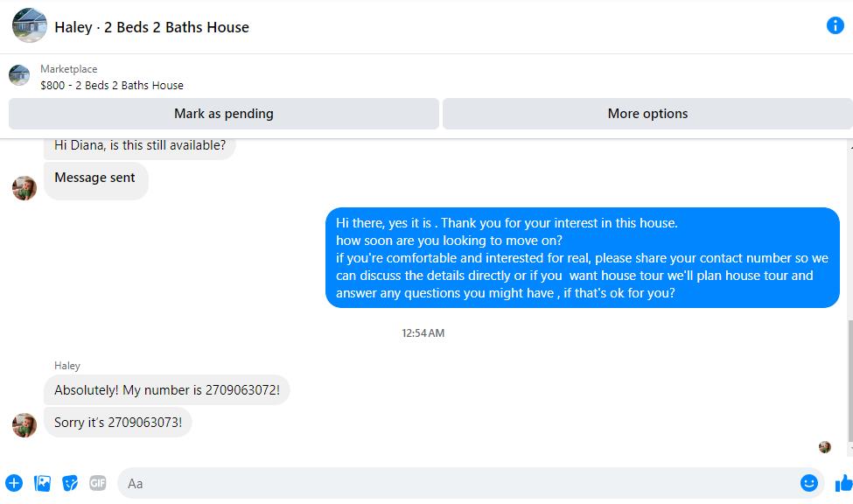Open $800 - 2 Beds 2 Baths House listing
The width and height of the screenshot is (853, 504).
pos(111,86)
